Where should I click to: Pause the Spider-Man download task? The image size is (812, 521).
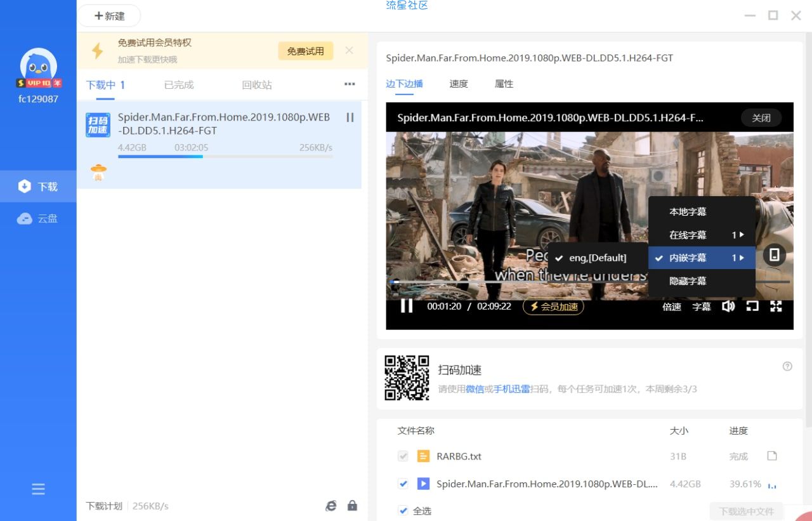350,117
